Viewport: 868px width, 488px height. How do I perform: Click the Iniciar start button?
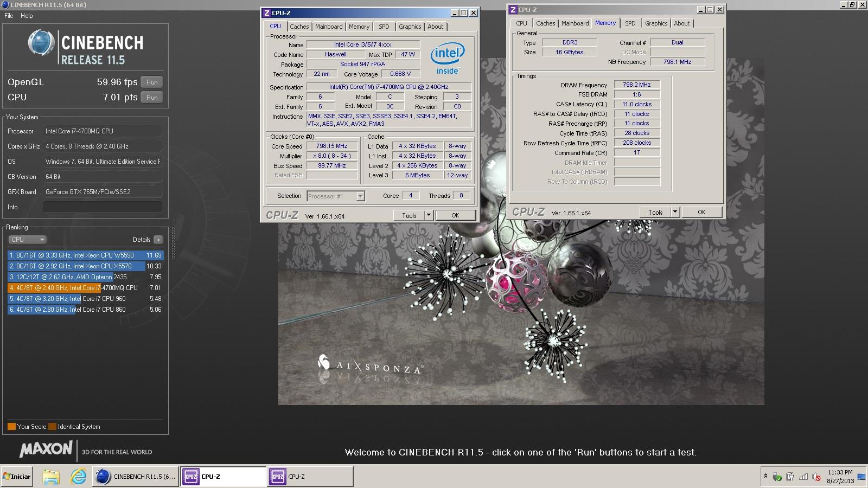pyautogui.click(x=17, y=477)
